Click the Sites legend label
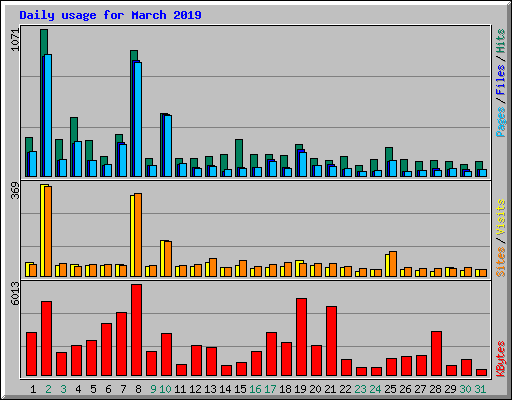This screenshot has width=512, height=400. pos(501,262)
